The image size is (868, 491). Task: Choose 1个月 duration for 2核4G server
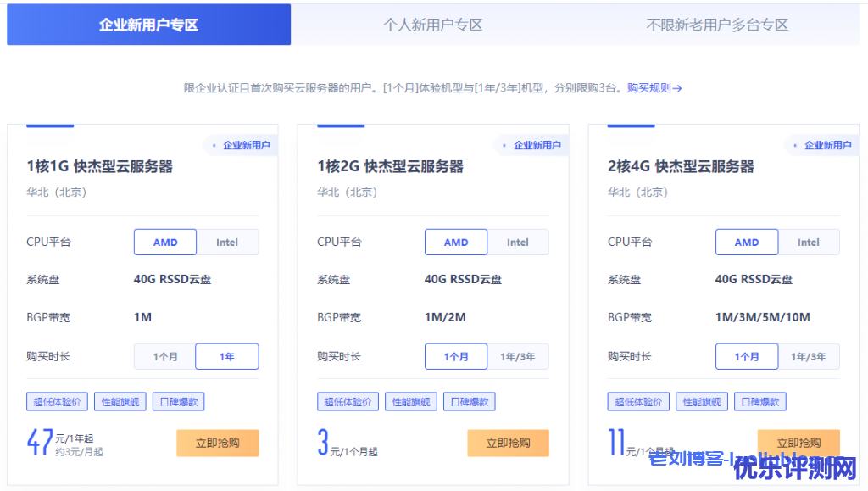coord(747,357)
